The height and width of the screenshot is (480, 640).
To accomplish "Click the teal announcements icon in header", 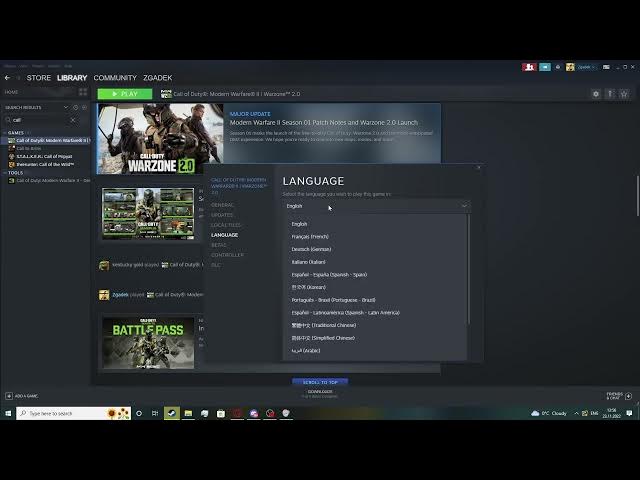I will click(545, 67).
